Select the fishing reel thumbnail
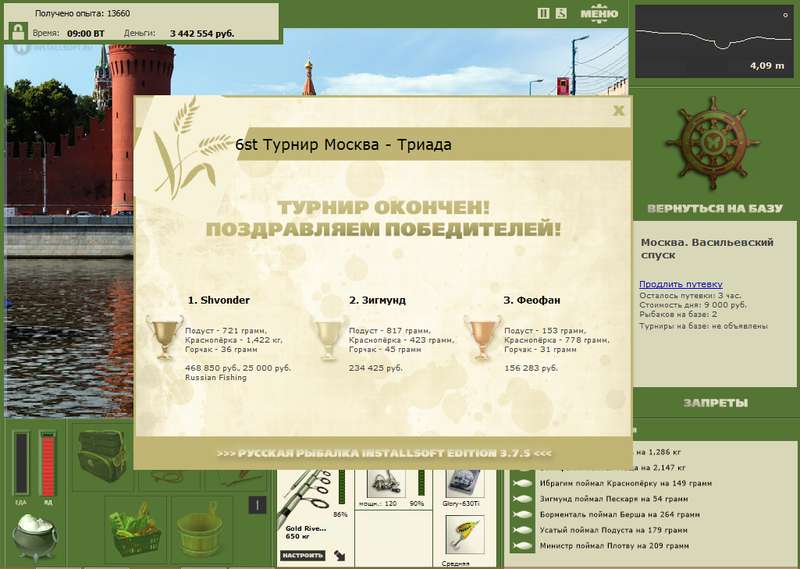800x569 pixels. 386,483
